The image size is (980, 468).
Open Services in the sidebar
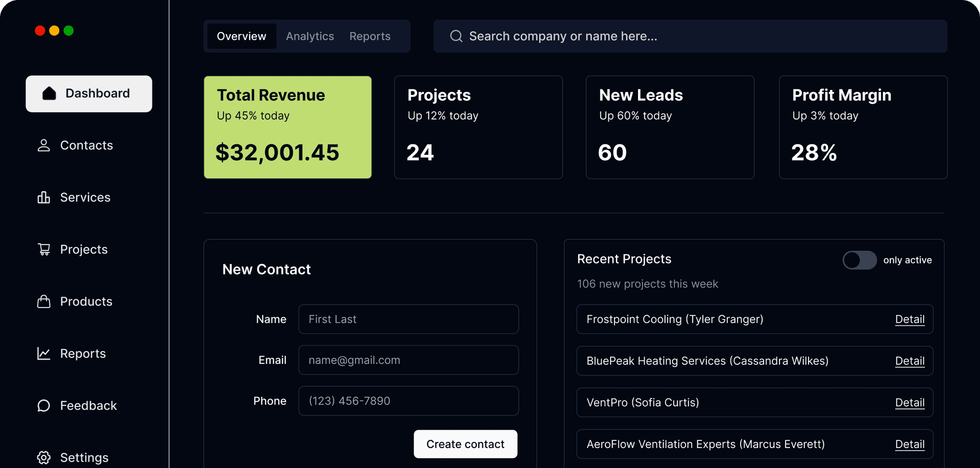coord(74,197)
